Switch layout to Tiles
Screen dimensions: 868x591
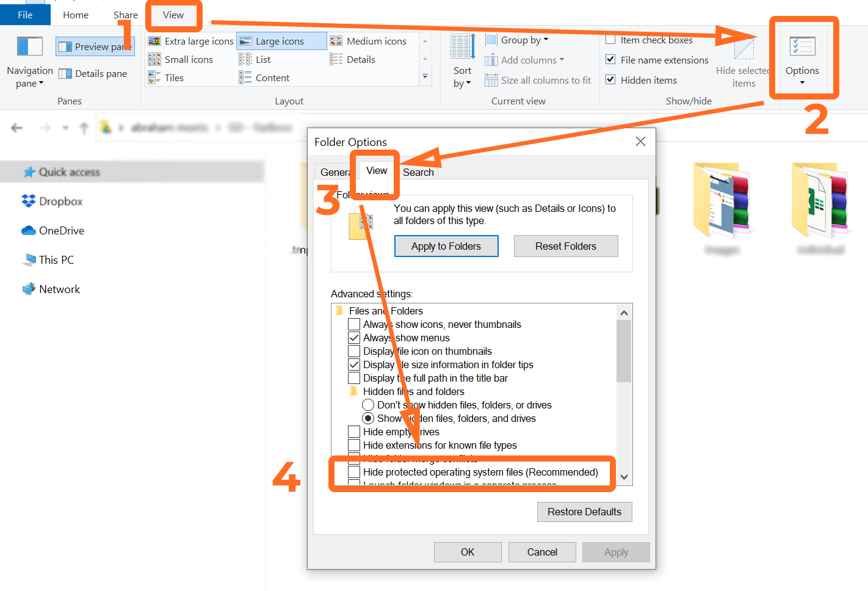[166, 78]
